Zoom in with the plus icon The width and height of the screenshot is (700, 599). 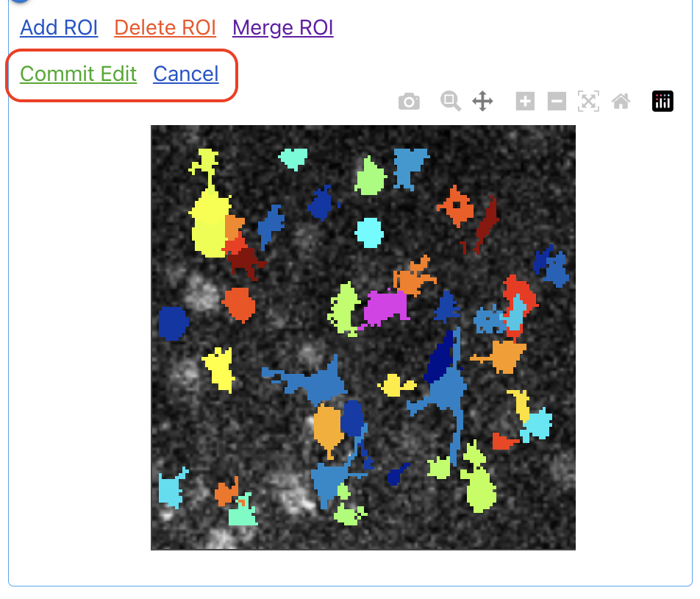tap(525, 102)
